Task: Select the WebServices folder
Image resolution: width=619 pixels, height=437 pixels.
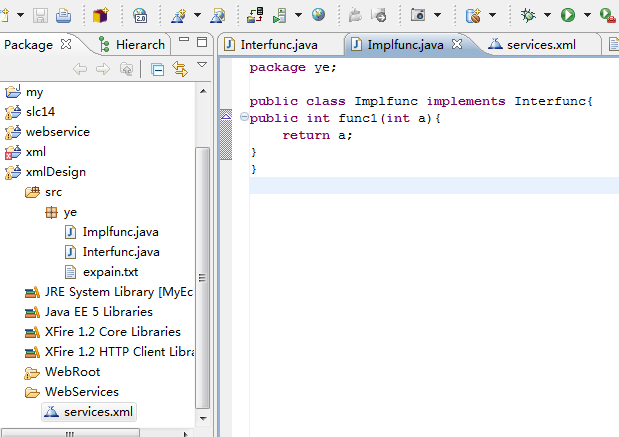Action: pyautogui.click(x=71, y=392)
